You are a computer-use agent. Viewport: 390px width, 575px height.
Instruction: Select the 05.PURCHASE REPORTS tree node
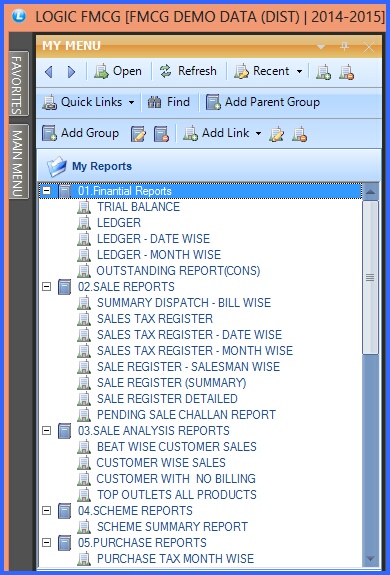click(142, 542)
